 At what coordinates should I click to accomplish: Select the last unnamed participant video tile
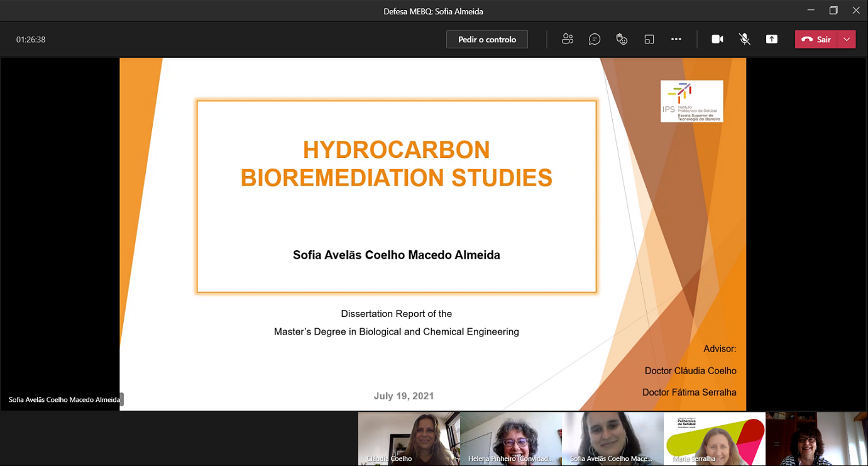pyautogui.click(x=816, y=438)
